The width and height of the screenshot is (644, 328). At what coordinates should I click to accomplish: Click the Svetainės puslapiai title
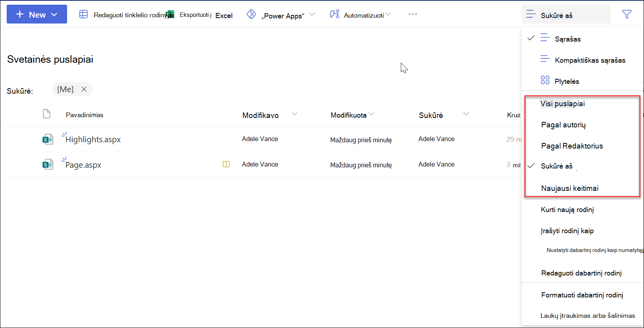coord(50,60)
